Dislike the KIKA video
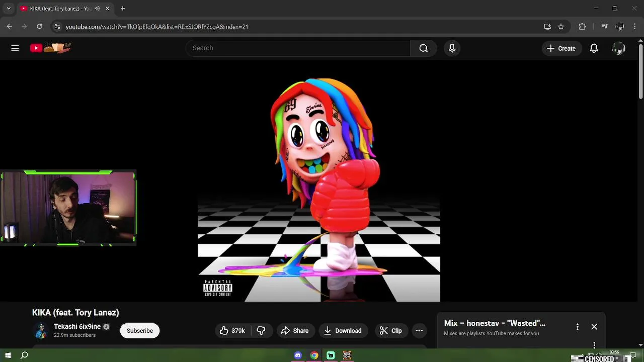The image size is (644, 362). point(261,330)
